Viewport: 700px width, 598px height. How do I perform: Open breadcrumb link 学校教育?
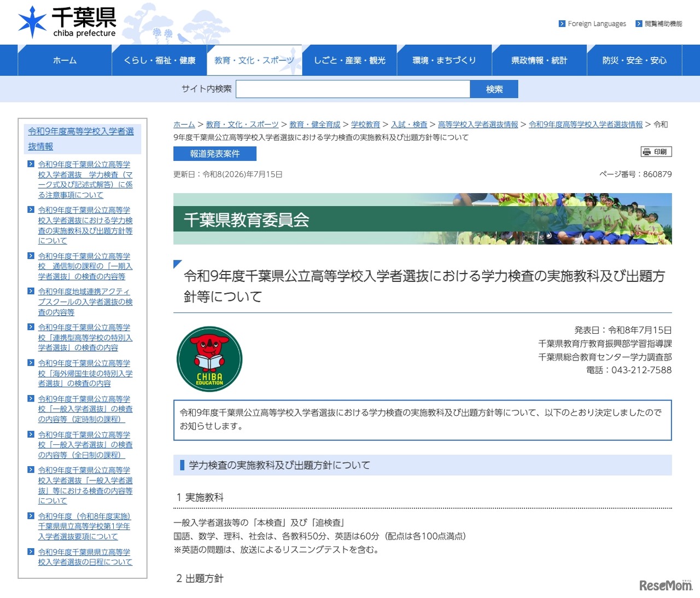pos(366,125)
